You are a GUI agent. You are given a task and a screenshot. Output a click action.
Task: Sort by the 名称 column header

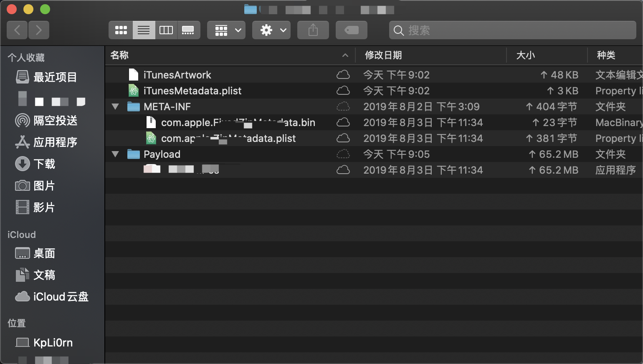[x=230, y=55]
